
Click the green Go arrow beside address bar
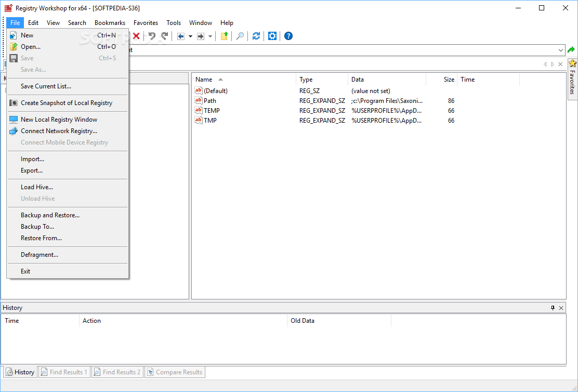click(571, 50)
